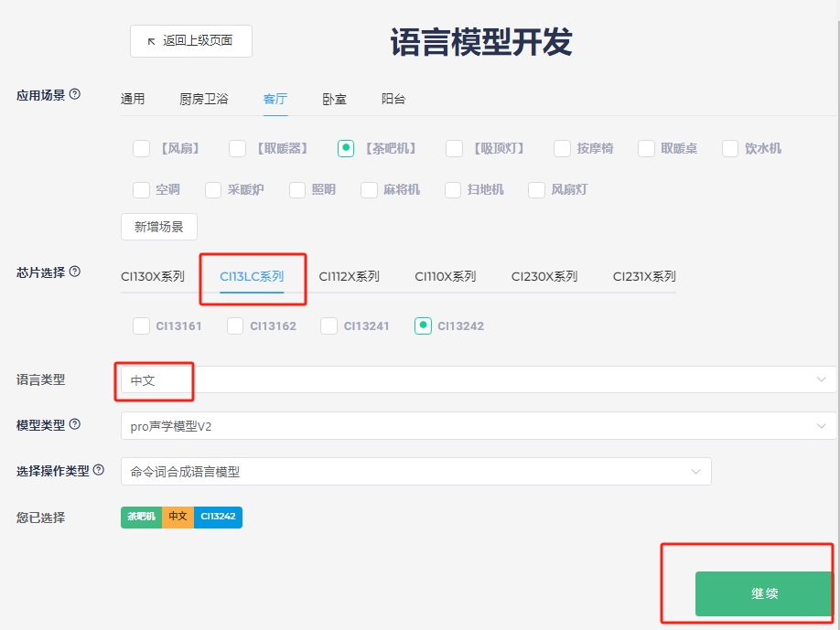The image size is (840, 630).
Task: Select the 吸顶灯 checkbox
Action: (x=454, y=147)
